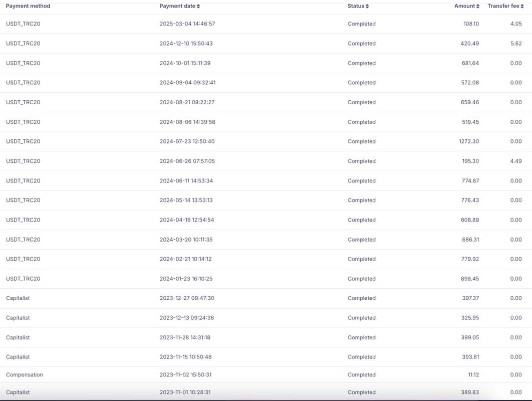This screenshot has height=401, width=532.
Task: Select payment date 2024-04-16 12:54:54
Action: (187, 220)
